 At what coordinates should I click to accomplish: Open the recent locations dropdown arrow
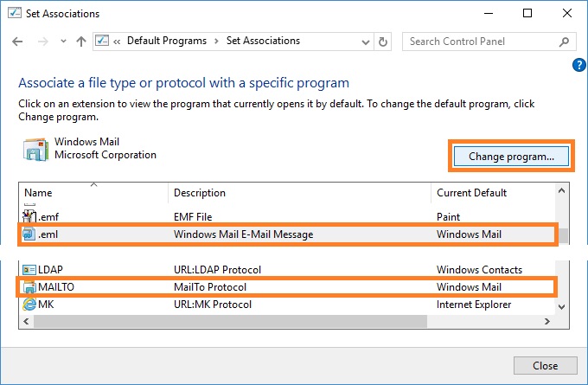click(x=63, y=42)
